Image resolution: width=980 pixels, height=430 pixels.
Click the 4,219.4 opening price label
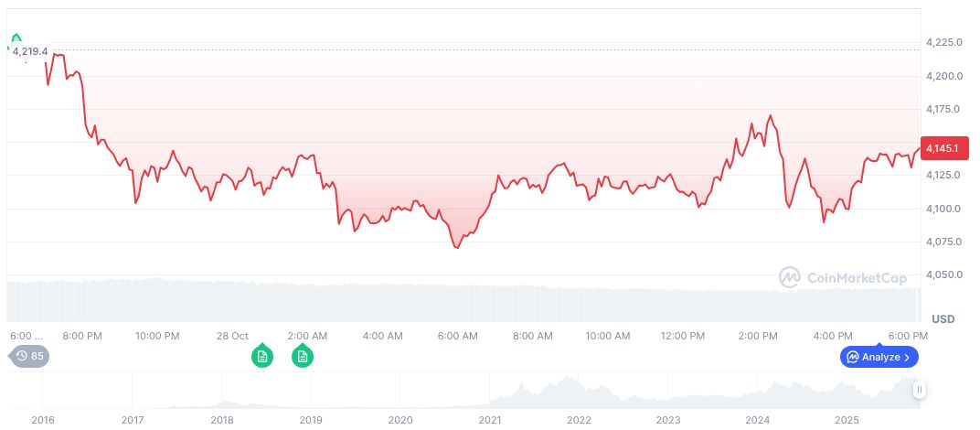tap(30, 52)
